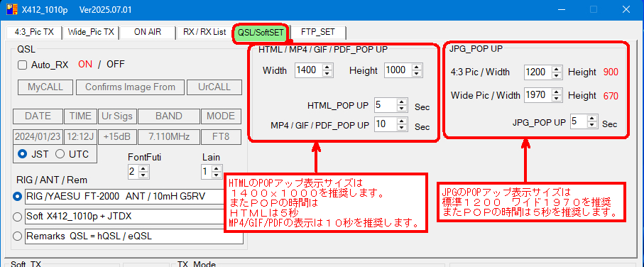
Task: Decrease JPG_POP UP seconds
Action: coord(592,125)
